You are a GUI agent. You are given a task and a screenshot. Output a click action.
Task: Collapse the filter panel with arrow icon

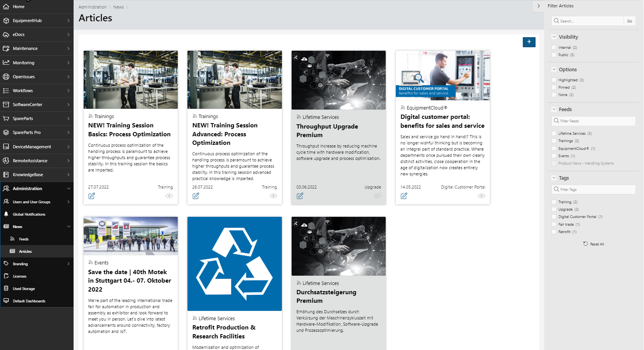[x=538, y=6]
